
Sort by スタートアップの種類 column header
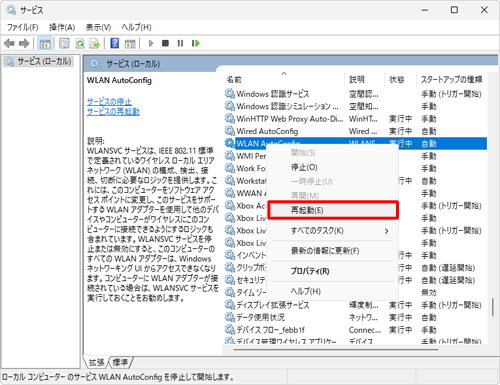coord(452,79)
